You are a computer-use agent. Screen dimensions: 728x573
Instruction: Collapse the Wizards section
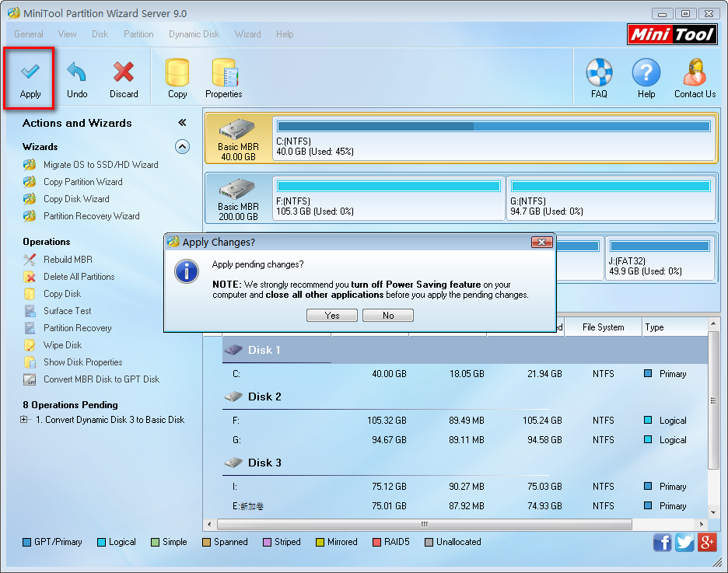(x=182, y=147)
